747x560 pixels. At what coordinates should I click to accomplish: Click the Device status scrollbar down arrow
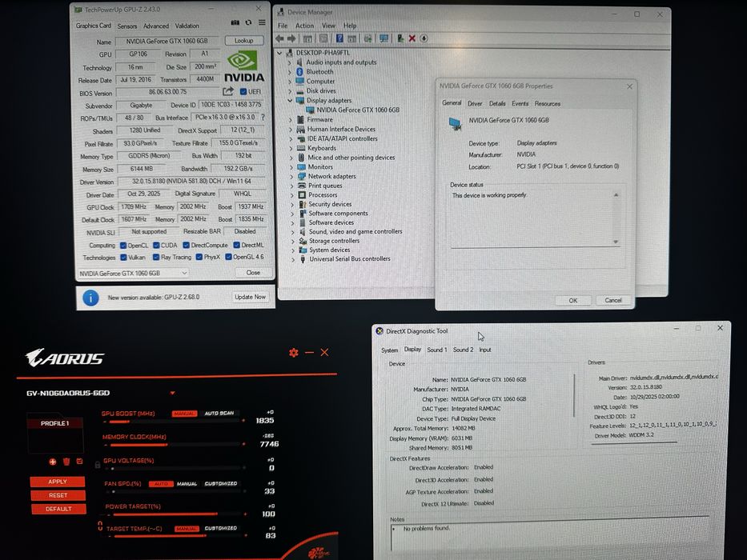[616, 242]
